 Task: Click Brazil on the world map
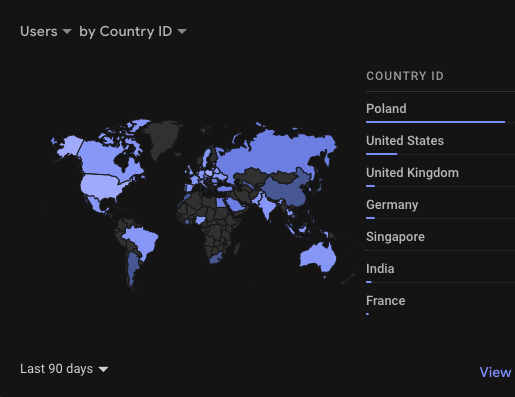(142, 242)
